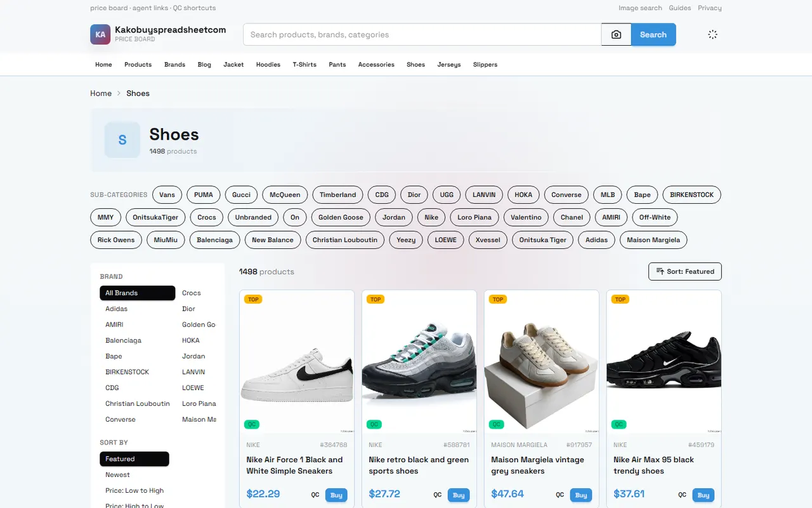Viewport: 812px width, 508px height.
Task: Select the Off-White sub-category chip
Action: click(655, 217)
